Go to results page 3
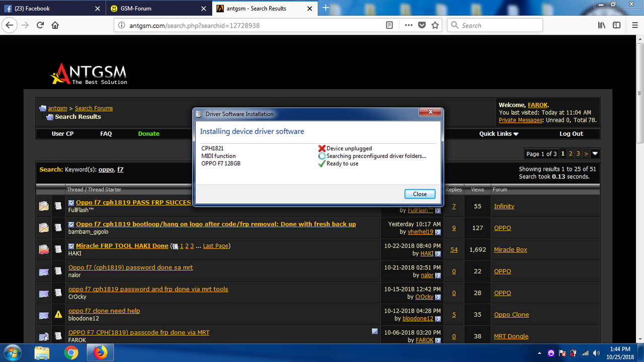This screenshot has width=644, height=362. 578,153
